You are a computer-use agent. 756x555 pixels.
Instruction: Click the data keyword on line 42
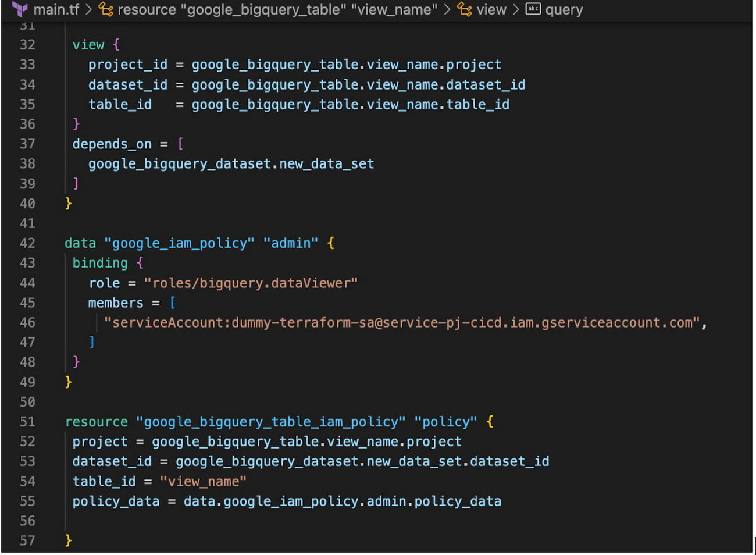click(x=80, y=243)
